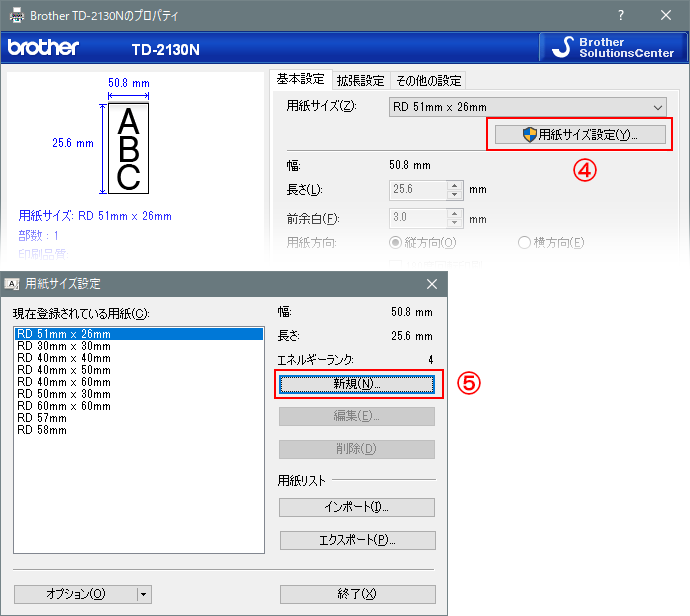690x616 pixels.
Task: Increase the 長さ length value with up arrow
Action: tap(455, 185)
